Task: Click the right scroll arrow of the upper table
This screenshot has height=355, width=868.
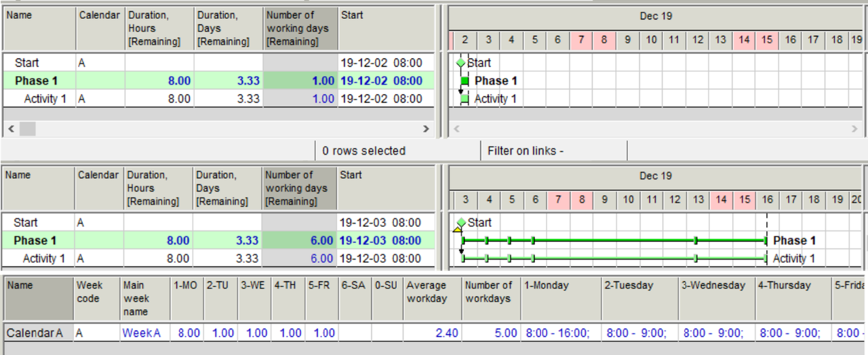Action: (x=426, y=128)
